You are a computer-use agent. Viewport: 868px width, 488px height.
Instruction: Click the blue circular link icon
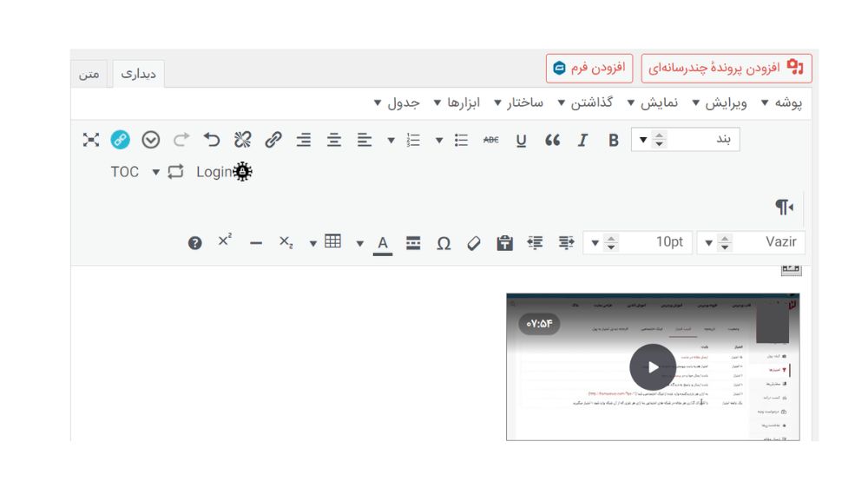click(120, 140)
